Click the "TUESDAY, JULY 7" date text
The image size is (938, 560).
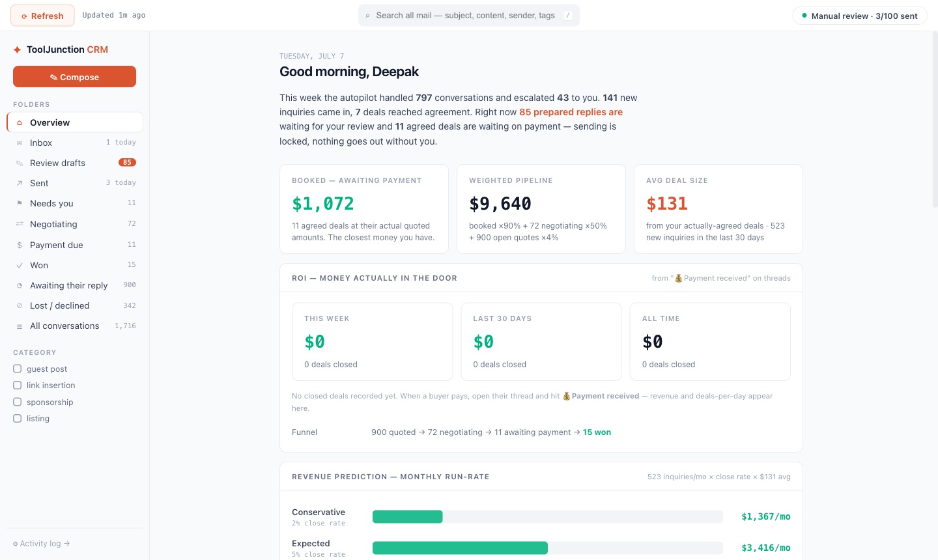pos(312,56)
